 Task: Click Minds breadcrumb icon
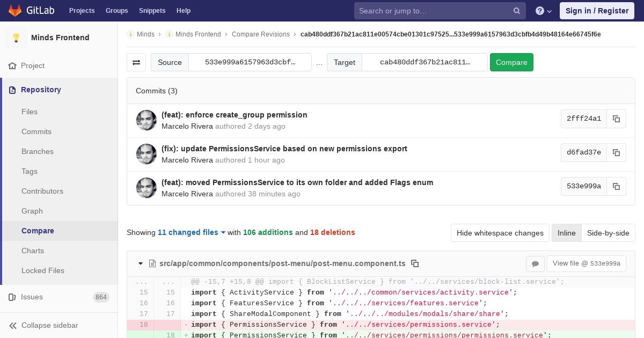click(x=130, y=34)
